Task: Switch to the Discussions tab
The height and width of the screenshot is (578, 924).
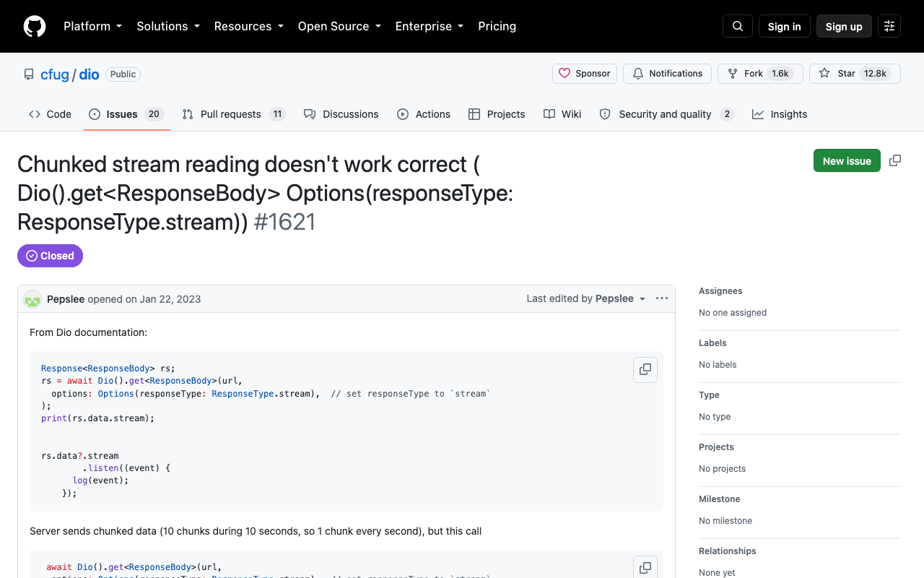Action: pos(341,114)
